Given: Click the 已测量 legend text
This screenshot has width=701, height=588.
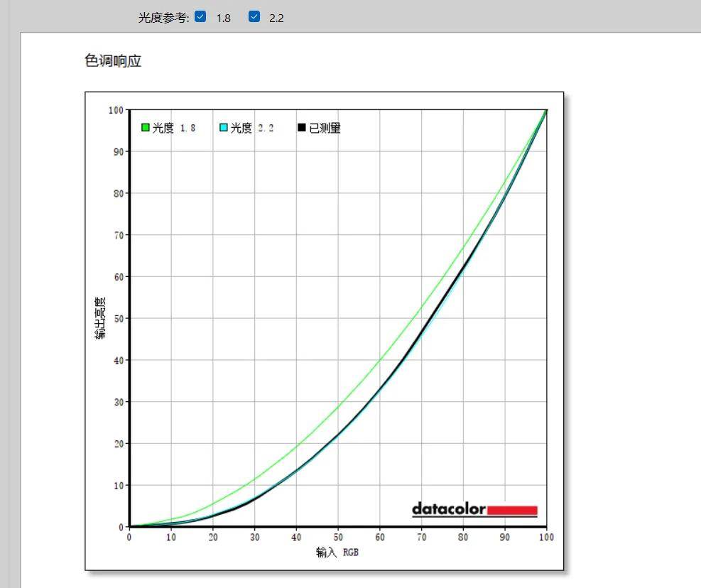Looking at the screenshot, I should [x=325, y=128].
